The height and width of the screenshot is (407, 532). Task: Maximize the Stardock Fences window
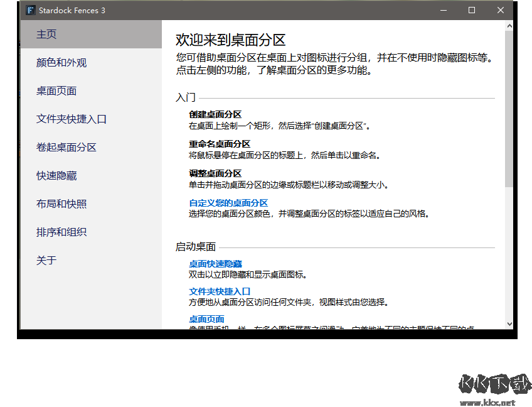tap(472, 10)
